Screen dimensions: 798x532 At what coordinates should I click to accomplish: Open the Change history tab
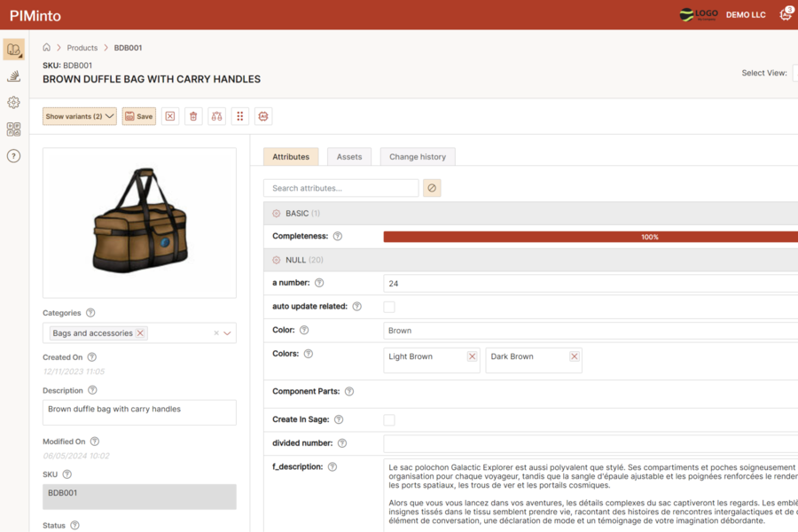(x=417, y=157)
